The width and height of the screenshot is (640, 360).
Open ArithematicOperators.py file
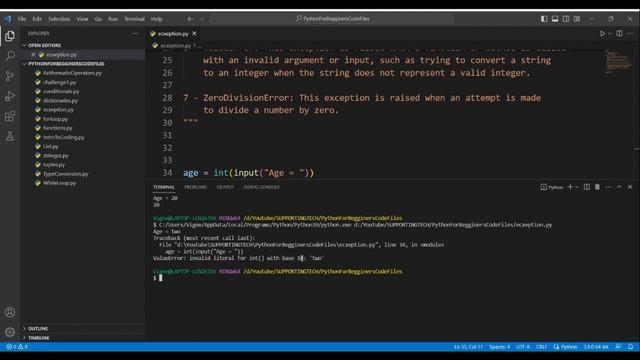pos(72,73)
